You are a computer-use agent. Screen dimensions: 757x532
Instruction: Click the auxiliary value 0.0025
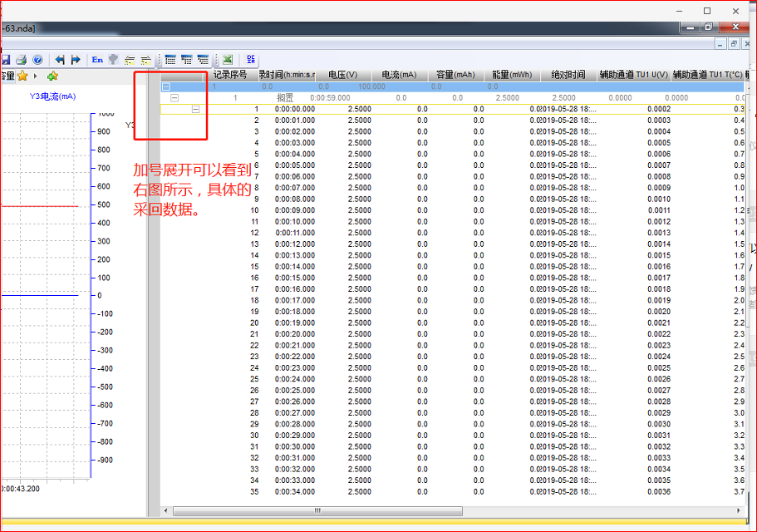tap(659, 368)
